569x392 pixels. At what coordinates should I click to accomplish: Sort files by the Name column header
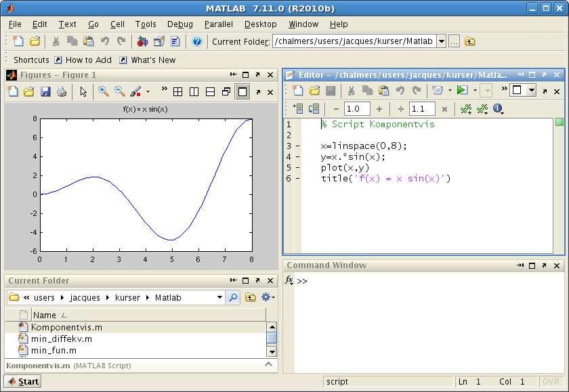(x=149, y=315)
